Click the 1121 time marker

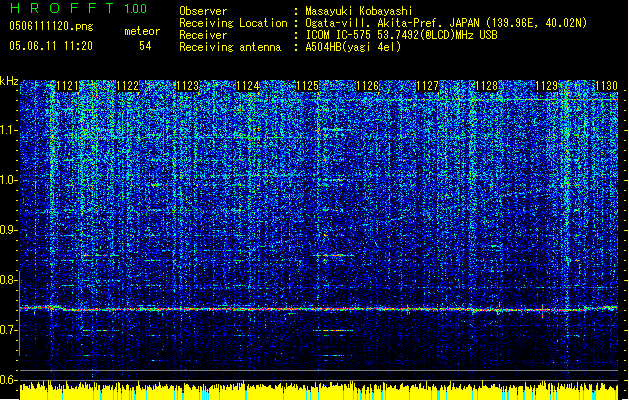[67, 86]
